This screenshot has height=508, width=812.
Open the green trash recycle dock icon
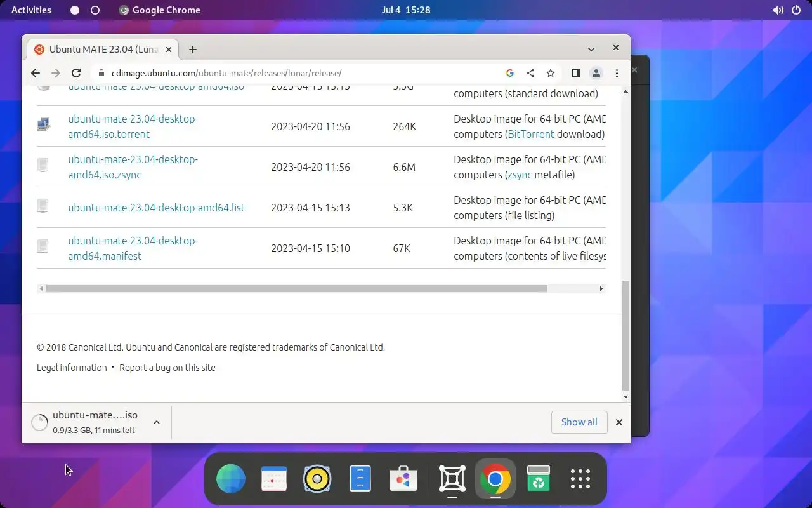538,479
